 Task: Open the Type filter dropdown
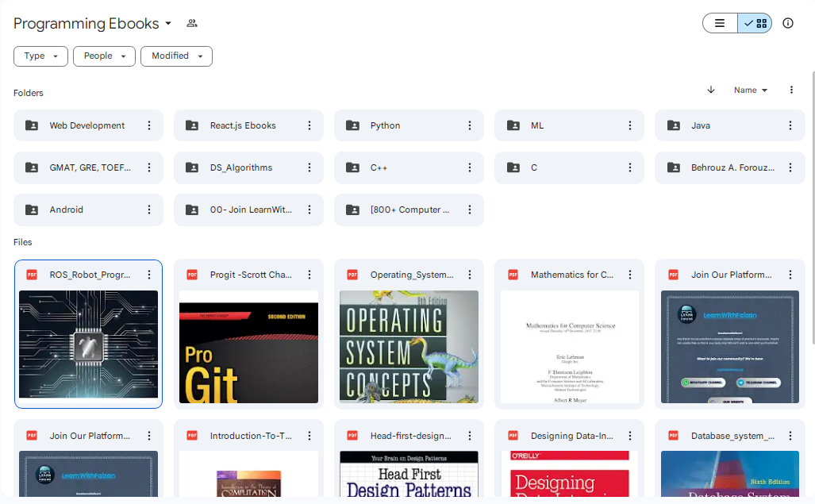40,56
